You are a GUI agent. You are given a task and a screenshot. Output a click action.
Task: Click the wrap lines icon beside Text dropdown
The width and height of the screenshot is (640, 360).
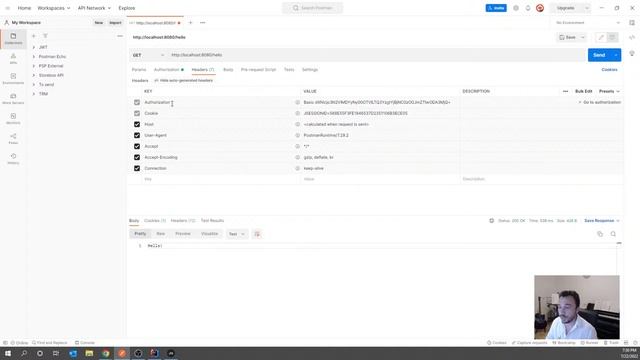click(257, 234)
